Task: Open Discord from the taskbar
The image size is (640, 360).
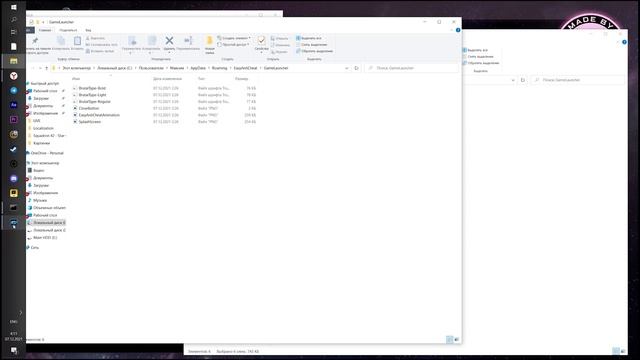Action: point(13,178)
